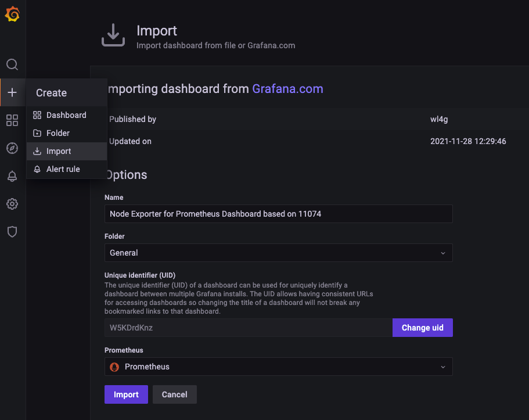Click the Grafana logo home icon
Image resolution: width=529 pixels, height=420 pixels.
(x=12, y=14)
